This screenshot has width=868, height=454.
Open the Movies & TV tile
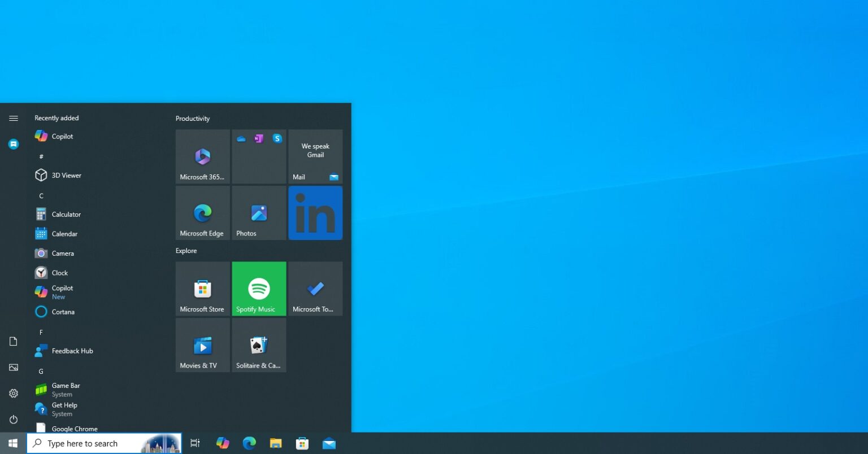[x=202, y=345]
